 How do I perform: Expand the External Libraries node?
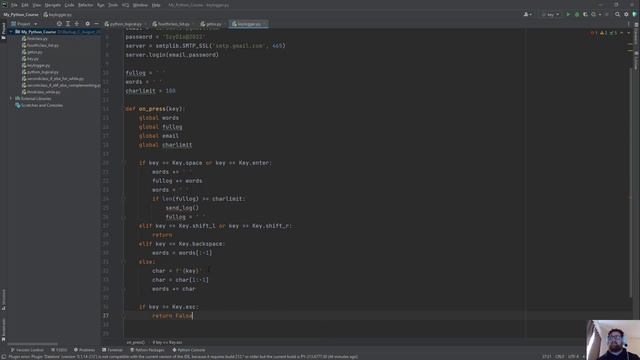[x=11, y=98]
